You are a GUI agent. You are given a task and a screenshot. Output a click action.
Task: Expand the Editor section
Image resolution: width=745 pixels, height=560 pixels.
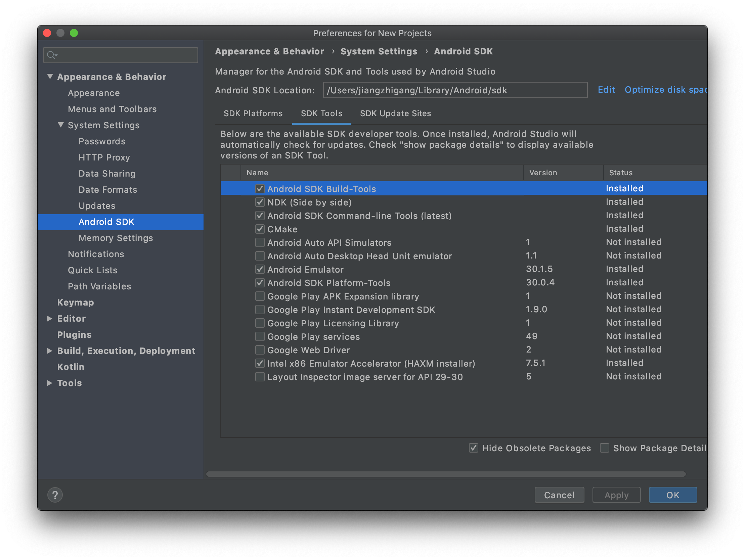coord(49,319)
